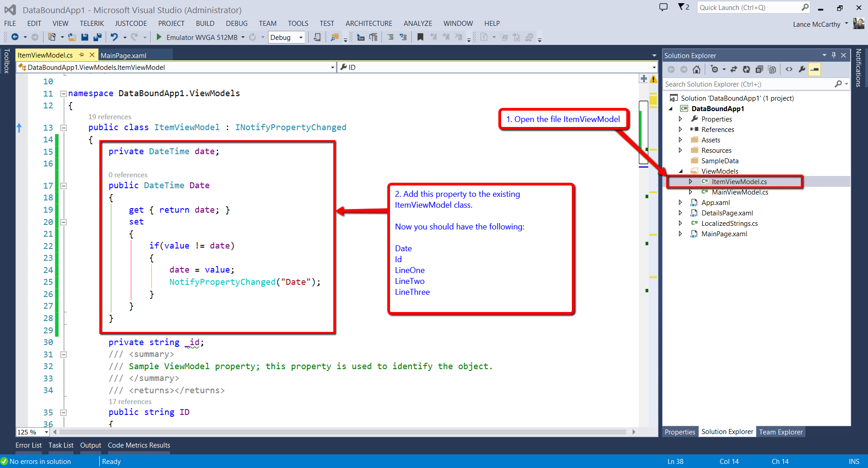
Task: Click the Solution Explorer Home icon
Action: tap(697, 69)
